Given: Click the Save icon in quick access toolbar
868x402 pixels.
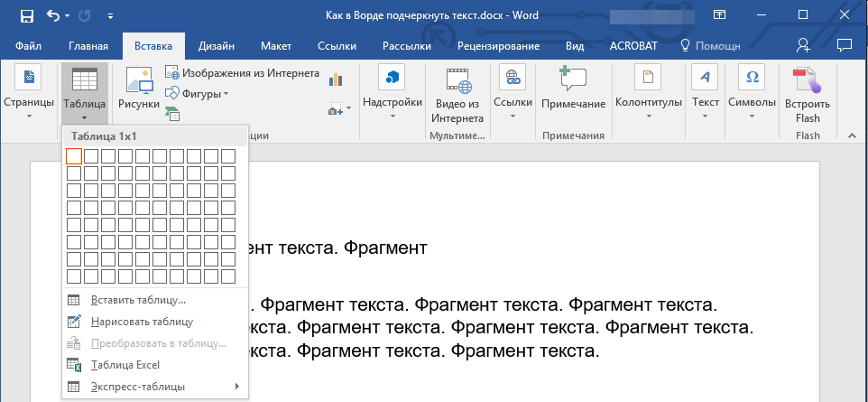Looking at the screenshot, I should point(26,15).
